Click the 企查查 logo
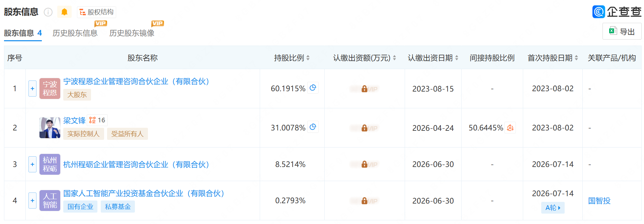644x224 pixels. click(x=617, y=12)
